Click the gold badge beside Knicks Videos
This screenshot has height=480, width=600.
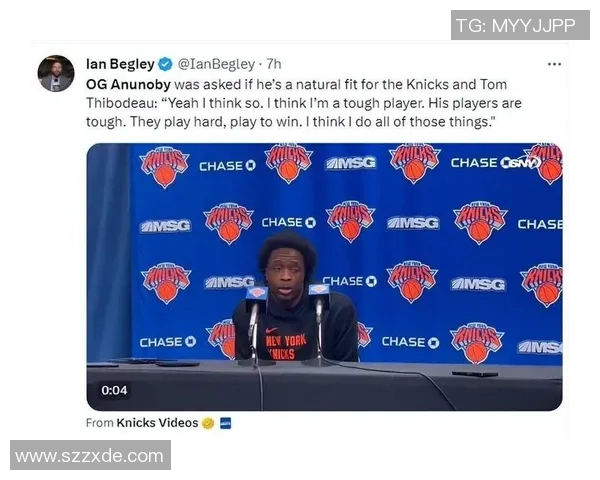coord(208,423)
